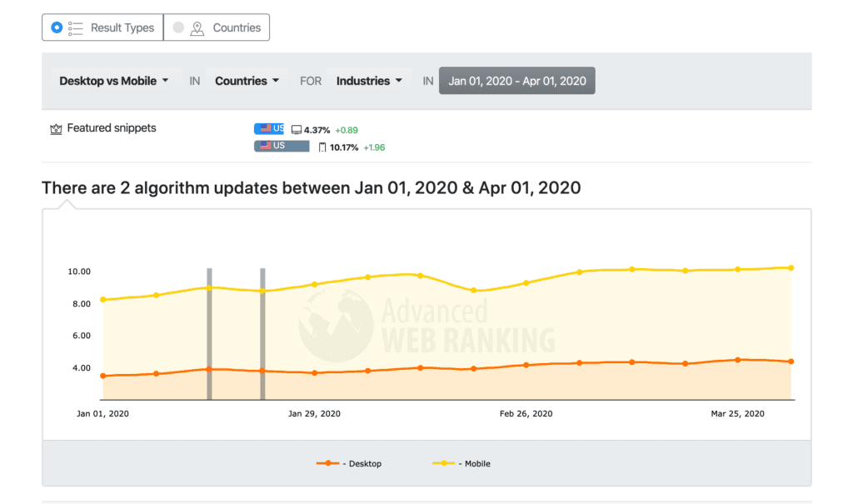Click the first algorithm update marker bar
Image resolution: width=853 pixels, height=504 pixels.
[x=209, y=334]
